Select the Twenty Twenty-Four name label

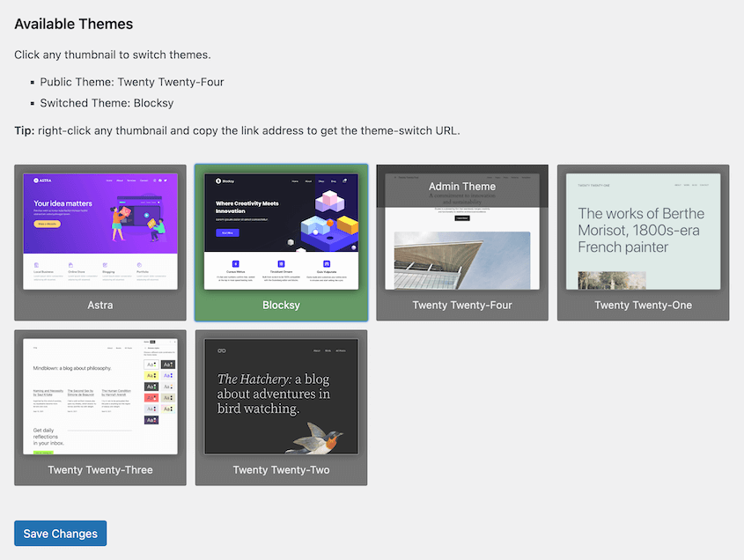462,306
